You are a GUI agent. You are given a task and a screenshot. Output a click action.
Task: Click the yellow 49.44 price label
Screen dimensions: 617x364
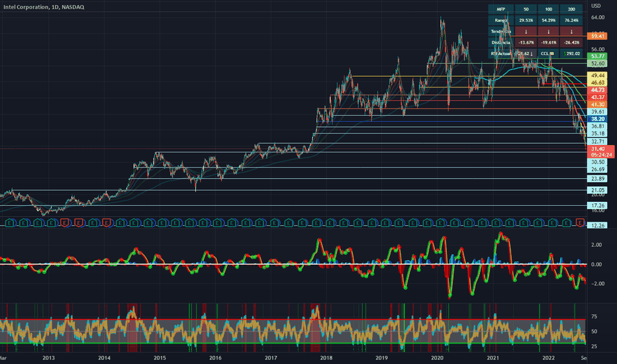click(x=597, y=75)
